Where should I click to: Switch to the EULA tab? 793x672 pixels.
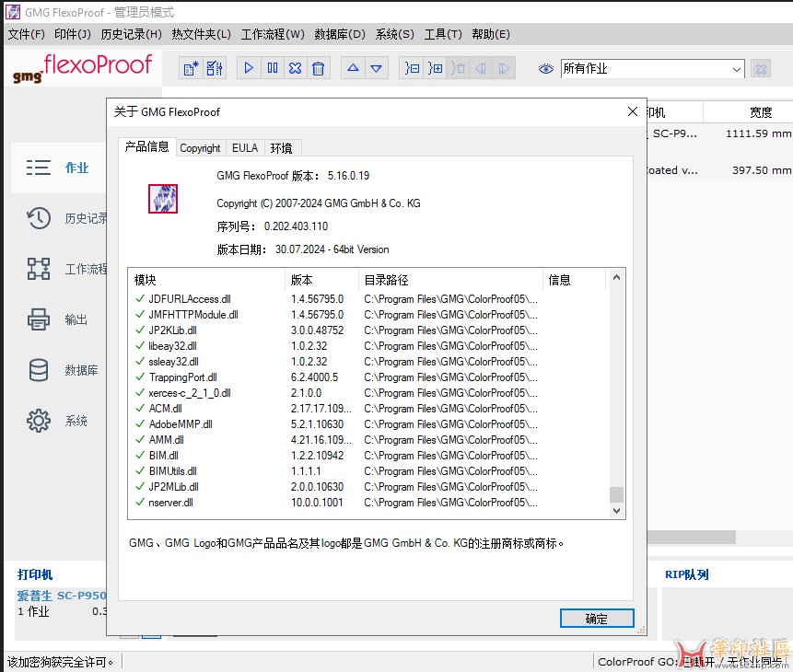[245, 148]
